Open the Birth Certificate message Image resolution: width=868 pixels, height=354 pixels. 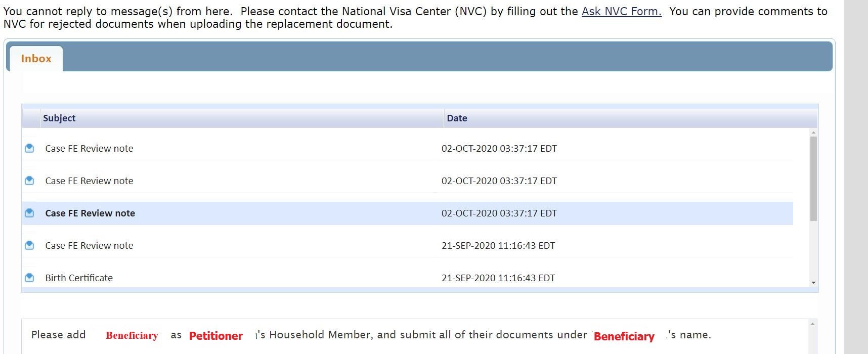79,278
